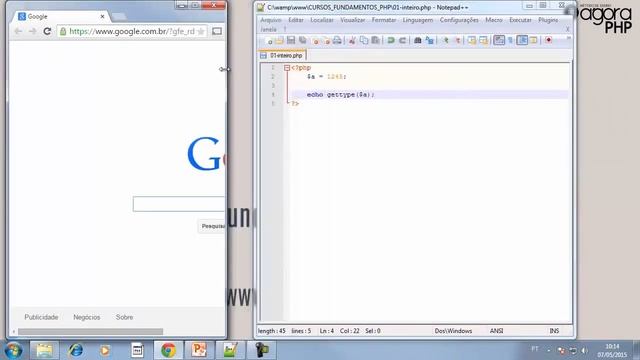640x360 pixels.
Task: Toggle word wrap in Notepad++ toolbar
Action: (499, 40)
